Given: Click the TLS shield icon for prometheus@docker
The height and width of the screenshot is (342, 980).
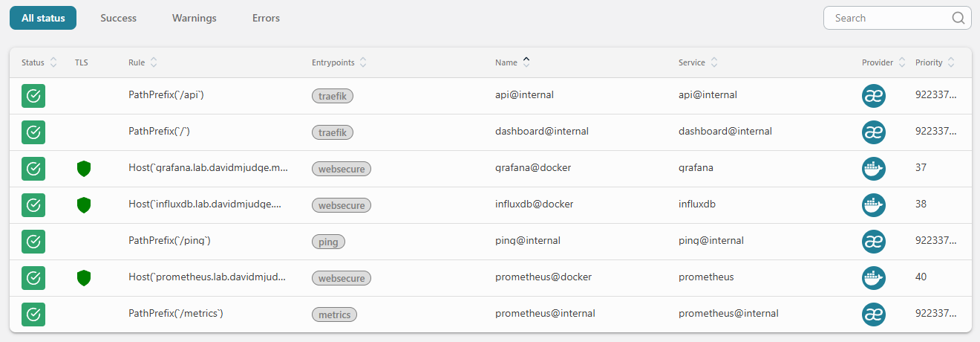Looking at the screenshot, I should [x=84, y=278].
